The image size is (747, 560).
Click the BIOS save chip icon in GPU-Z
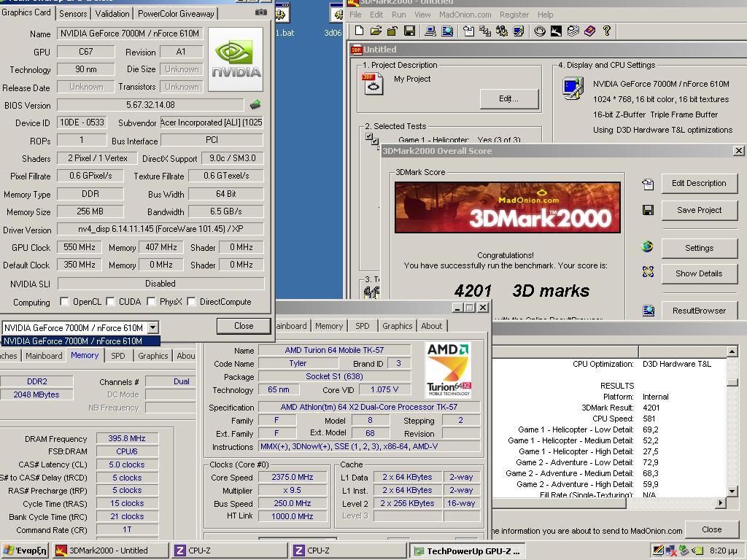pyautogui.click(x=255, y=104)
